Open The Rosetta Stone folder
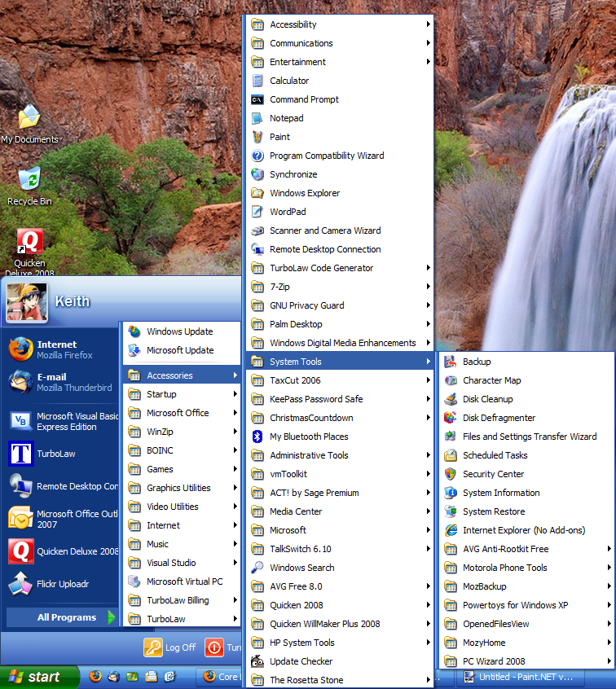Image resolution: width=616 pixels, height=689 pixels. click(340, 680)
